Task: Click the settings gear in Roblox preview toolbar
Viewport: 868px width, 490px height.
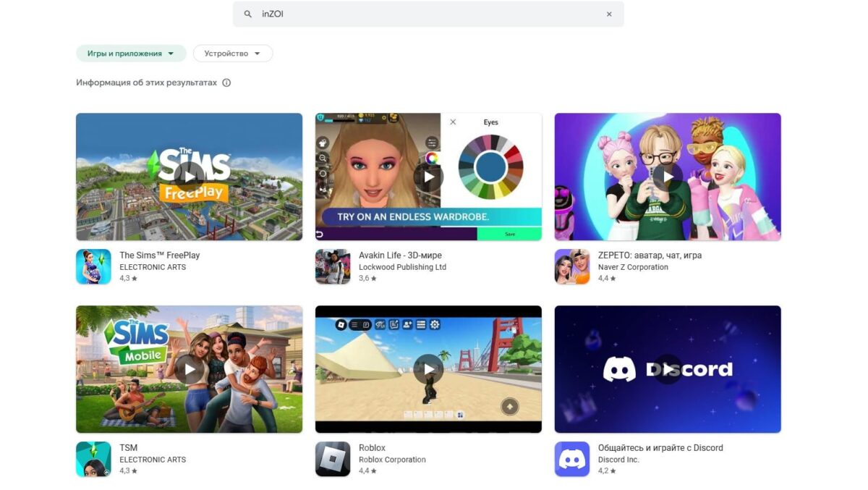Action: (435, 325)
